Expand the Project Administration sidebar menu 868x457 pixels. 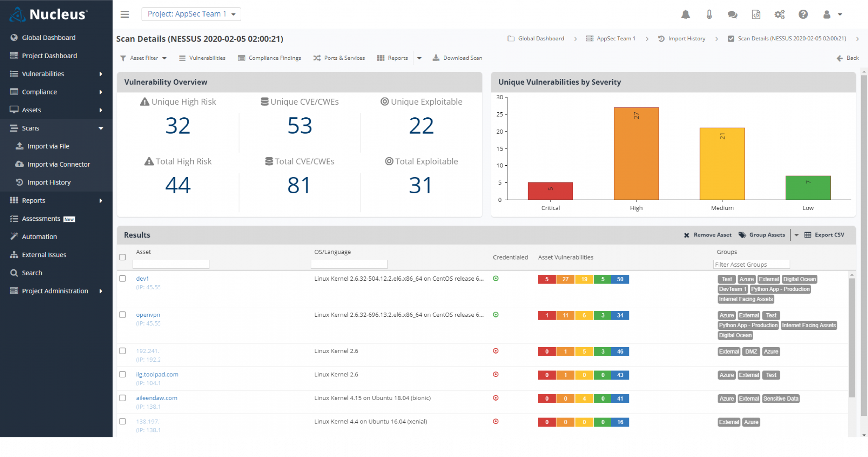[x=101, y=291]
